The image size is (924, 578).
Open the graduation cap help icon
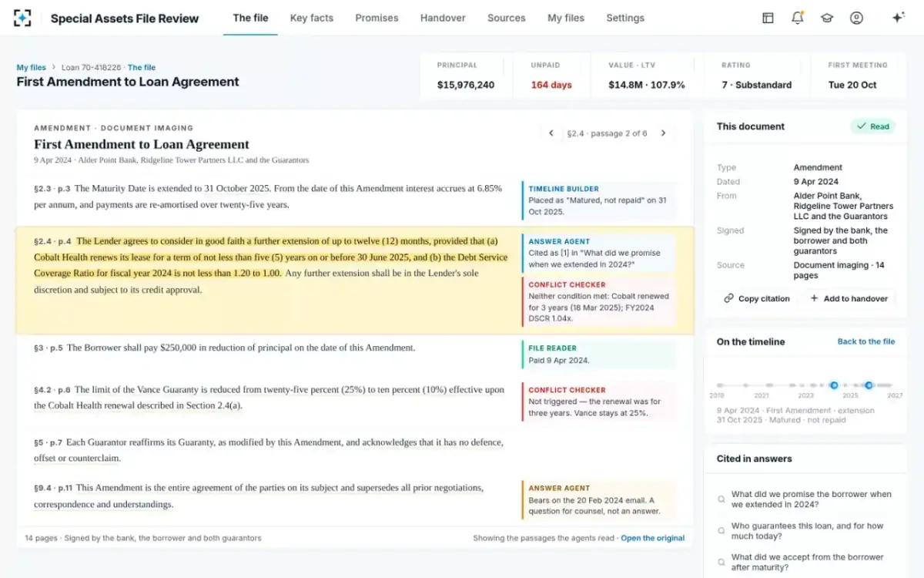coord(827,18)
